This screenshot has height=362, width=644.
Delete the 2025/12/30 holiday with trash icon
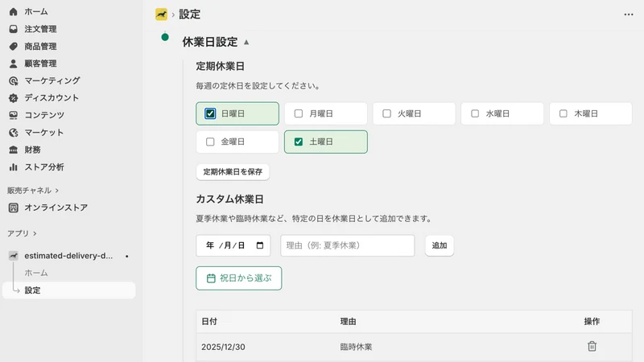pos(592,347)
